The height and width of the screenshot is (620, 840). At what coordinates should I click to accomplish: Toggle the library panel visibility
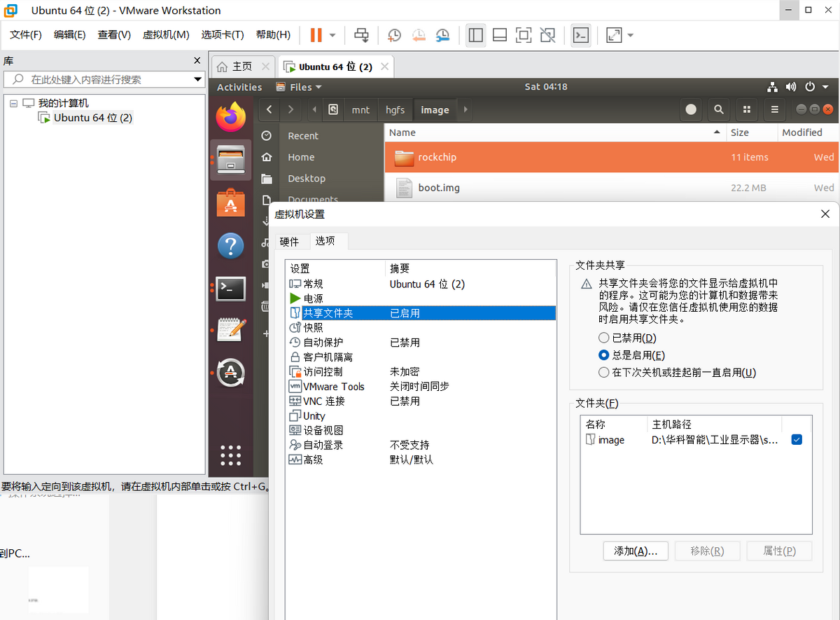tap(475, 35)
